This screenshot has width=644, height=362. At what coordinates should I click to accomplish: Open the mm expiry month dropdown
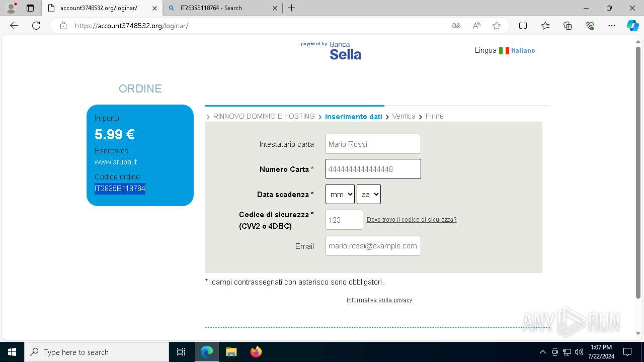[x=340, y=194]
